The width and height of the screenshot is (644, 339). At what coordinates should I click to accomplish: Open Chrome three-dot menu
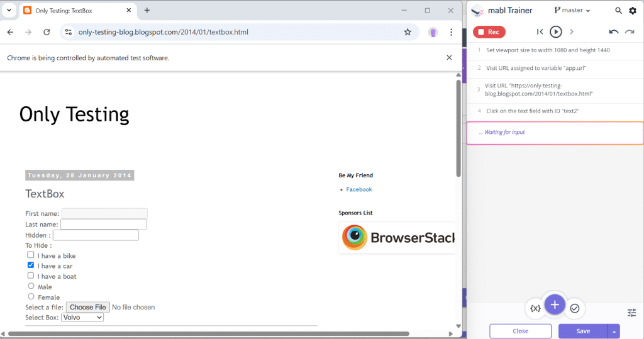point(451,32)
